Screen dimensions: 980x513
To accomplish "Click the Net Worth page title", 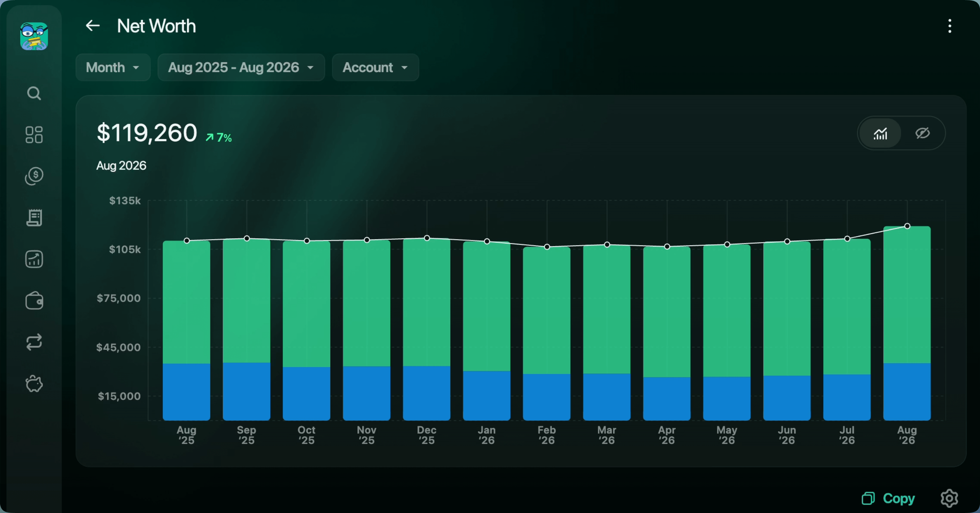I will [x=156, y=26].
